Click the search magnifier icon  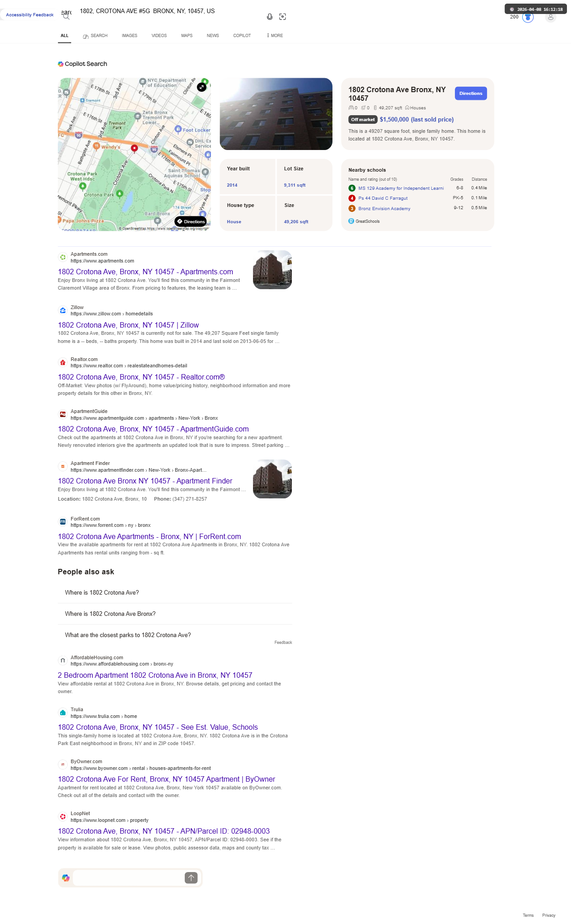point(66,17)
